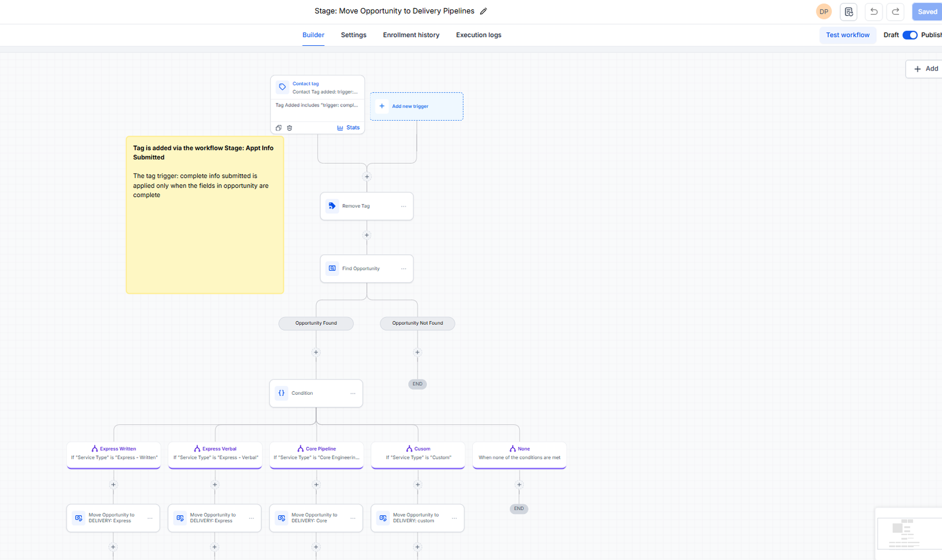Open the Enrollment history tab
The width and height of the screenshot is (942, 560).
point(411,35)
